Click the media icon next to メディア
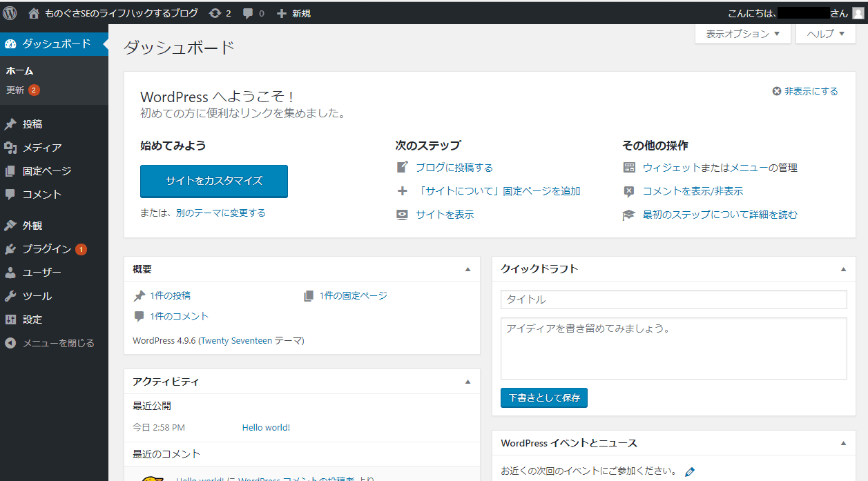The height and width of the screenshot is (481, 868). coord(10,148)
